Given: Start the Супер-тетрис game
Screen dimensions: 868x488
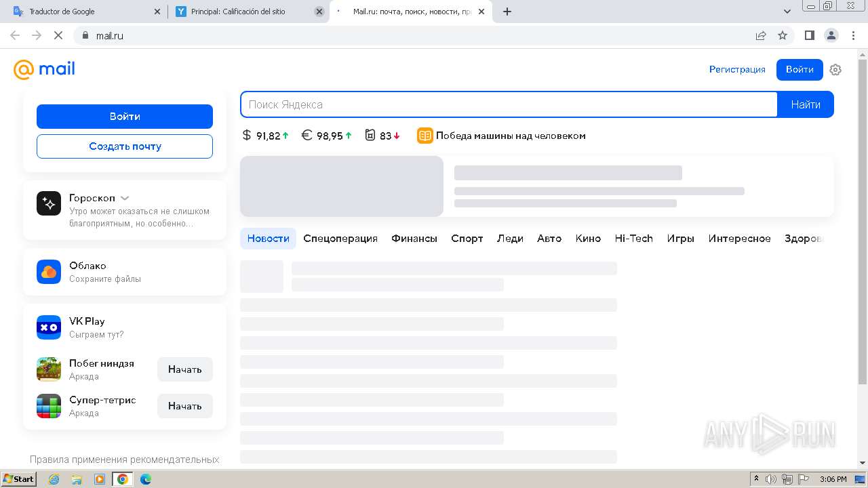Looking at the screenshot, I should pyautogui.click(x=185, y=406).
